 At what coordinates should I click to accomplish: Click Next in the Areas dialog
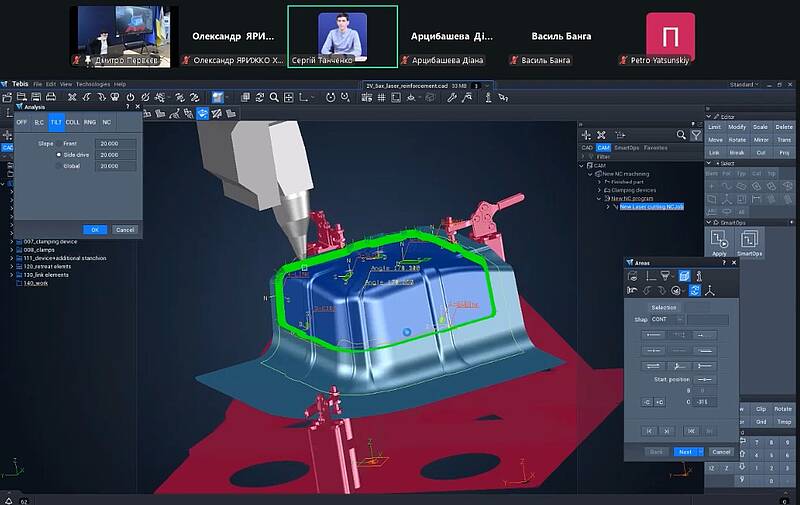pos(685,452)
